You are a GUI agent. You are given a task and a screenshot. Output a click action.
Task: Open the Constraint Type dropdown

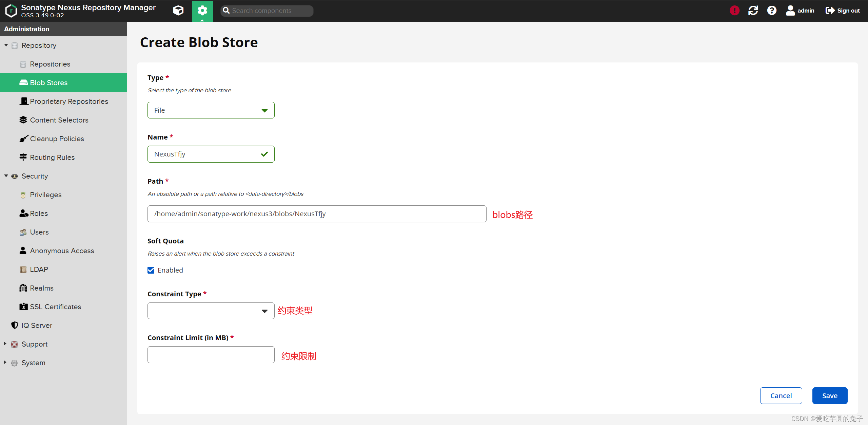(211, 311)
